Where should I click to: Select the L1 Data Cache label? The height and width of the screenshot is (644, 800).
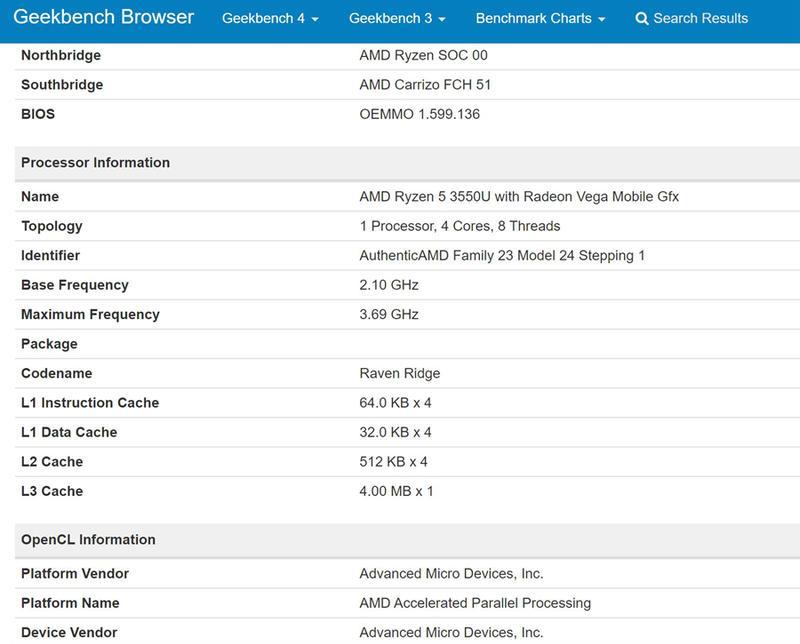click(69, 432)
